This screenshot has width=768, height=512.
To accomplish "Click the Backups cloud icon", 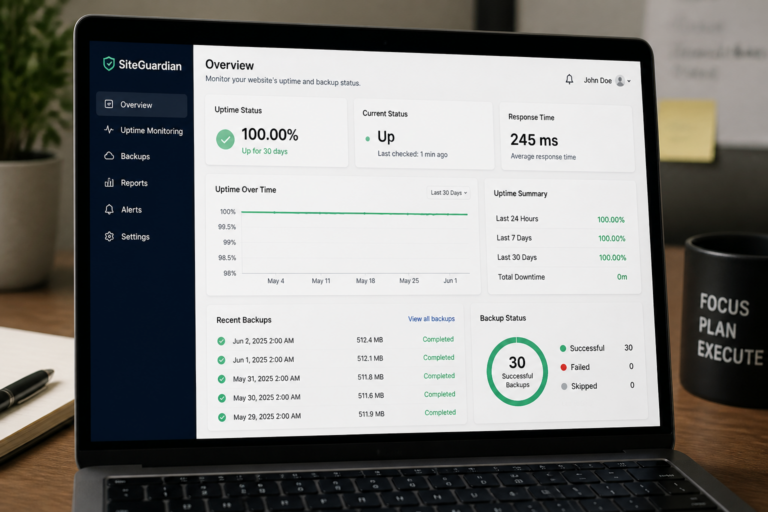I will pyautogui.click(x=109, y=155).
